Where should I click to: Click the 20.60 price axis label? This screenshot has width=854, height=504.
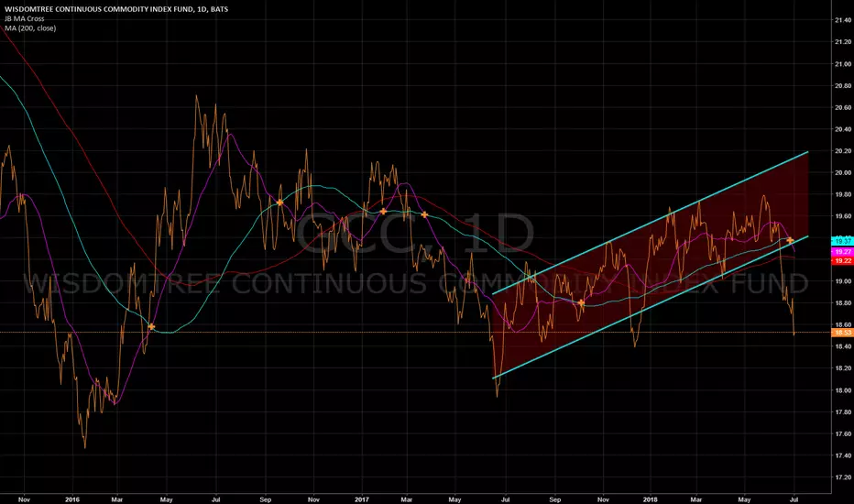tap(843, 107)
